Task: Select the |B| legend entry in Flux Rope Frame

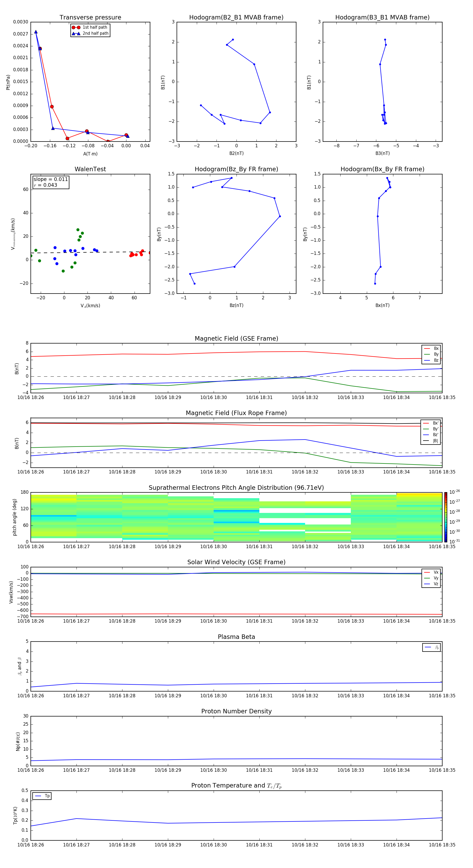Action: [431, 441]
